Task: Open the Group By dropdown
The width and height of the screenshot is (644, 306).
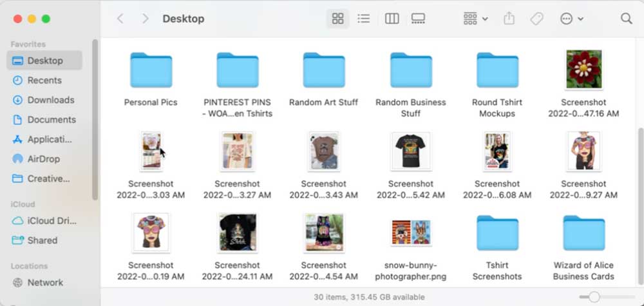Action: point(475,19)
